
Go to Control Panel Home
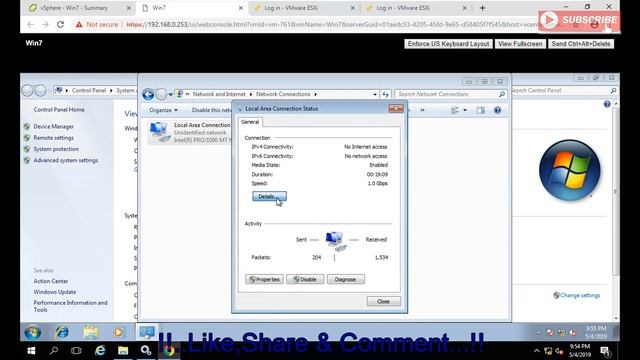pyautogui.click(x=59, y=110)
